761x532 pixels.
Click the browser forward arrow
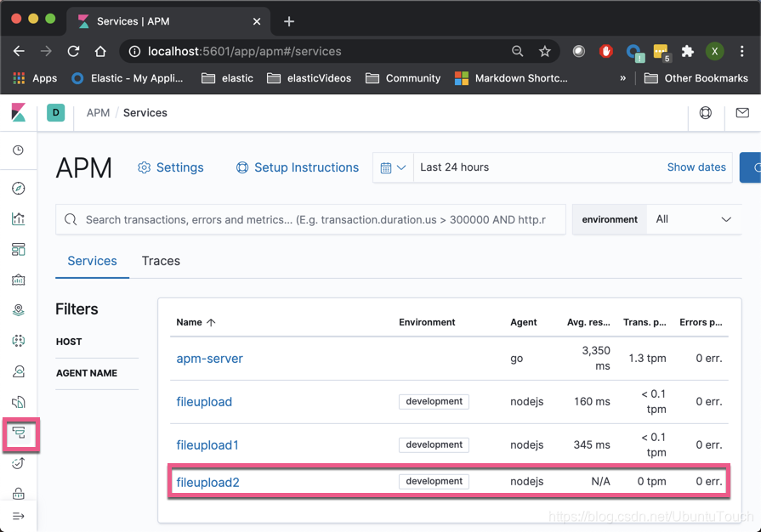pyautogui.click(x=46, y=51)
